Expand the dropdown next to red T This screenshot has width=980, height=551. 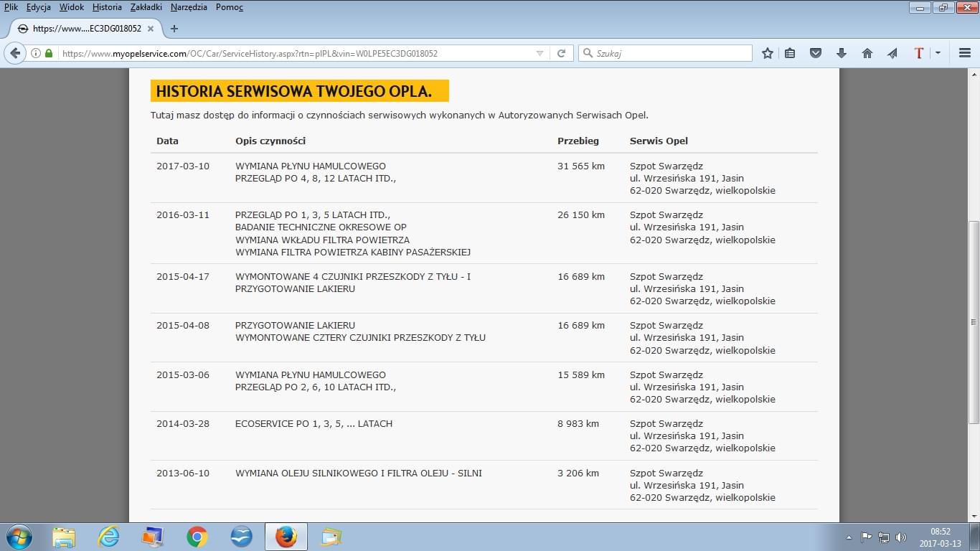[x=938, y=53]
